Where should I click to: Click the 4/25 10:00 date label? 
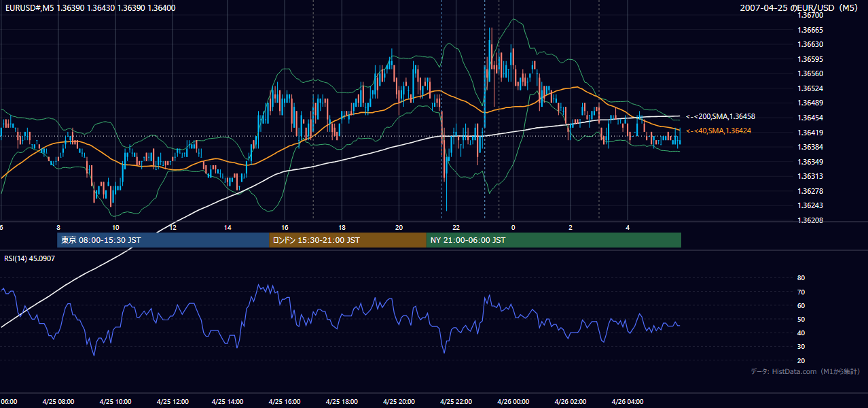[115, 401]
